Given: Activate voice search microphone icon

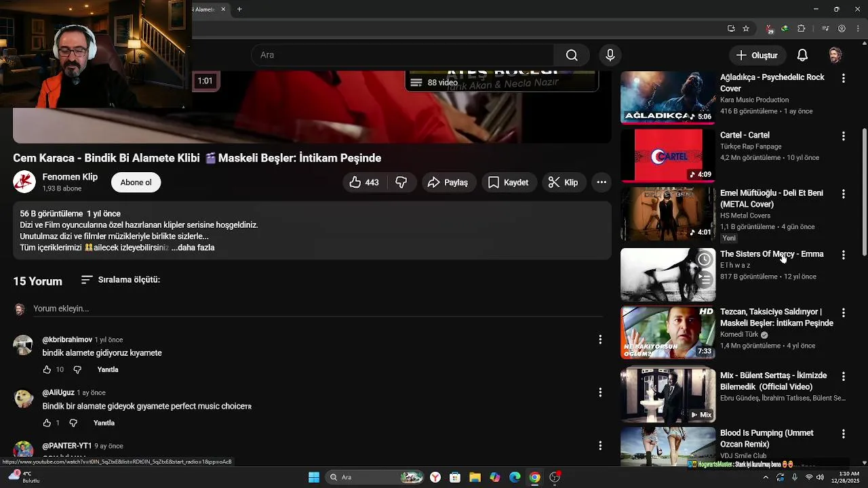Looking at the screenshot, I should point(610,55).
